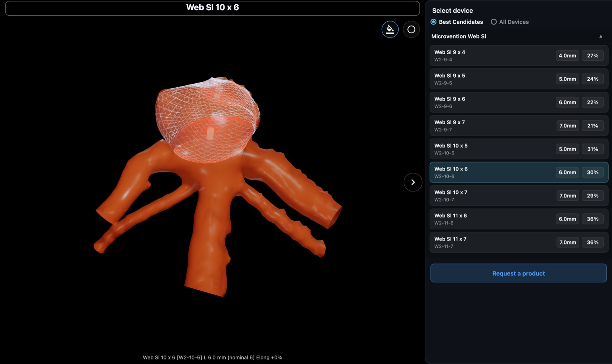Click the Request a product button

[518, 273]
